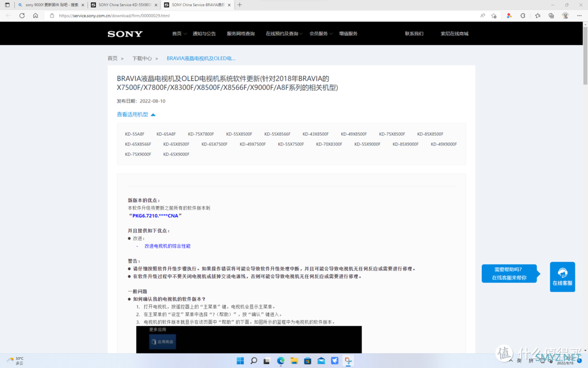Open 通知与公告 in the navigation bar

[x=204, y=34]
